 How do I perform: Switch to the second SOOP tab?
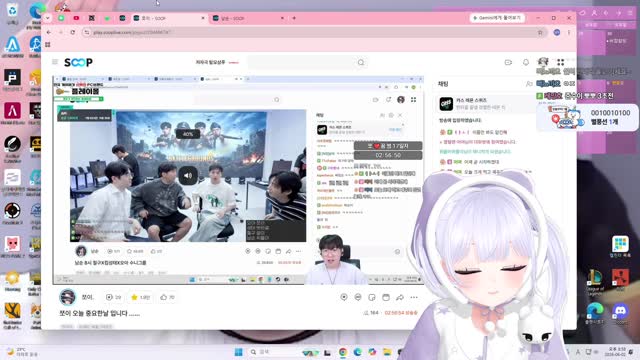[x=248, y=18]
